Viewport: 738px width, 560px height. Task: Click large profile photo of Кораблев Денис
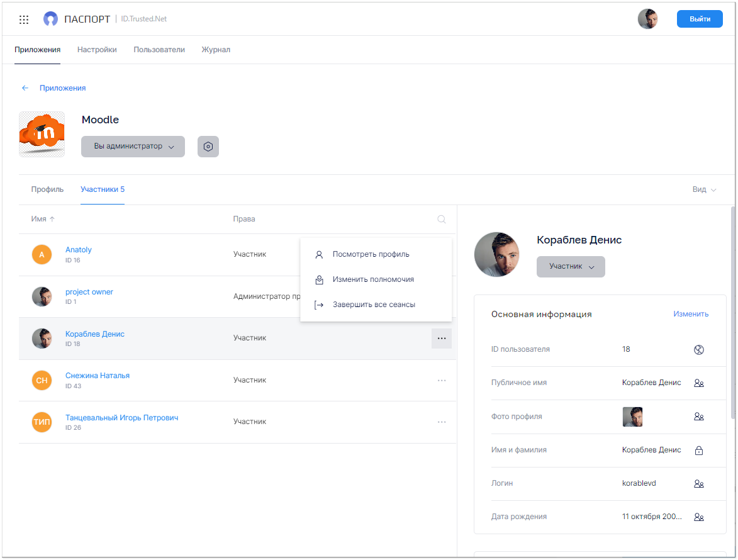pos(497,254)
